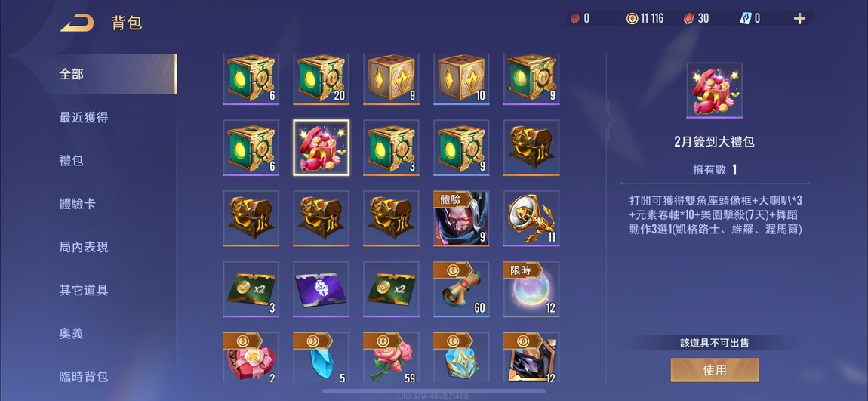This screenshot has width=868, height=401.
Task: Select the 2月簽到大禮包 candy gift box item
Action: click(x=321, y=148)
